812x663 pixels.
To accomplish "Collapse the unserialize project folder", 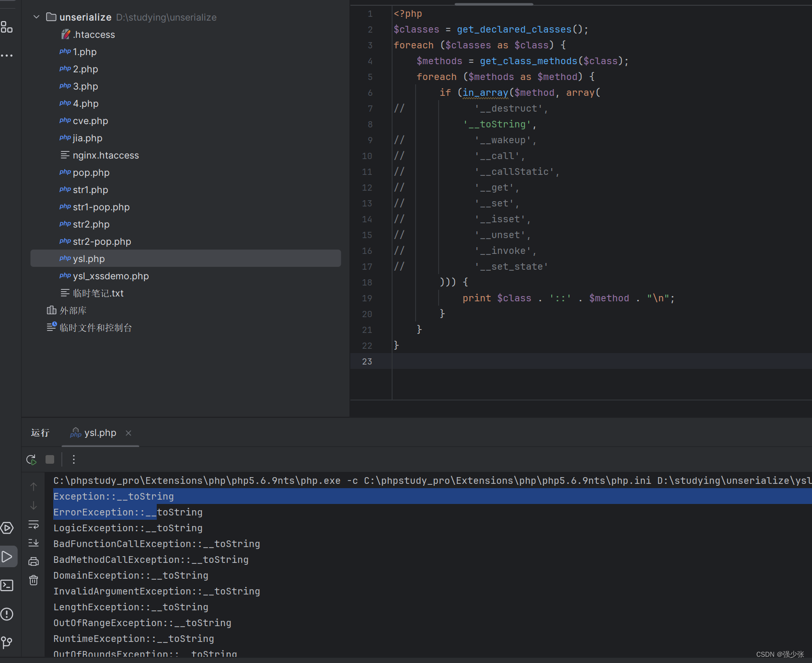I will tap(36, 17).
